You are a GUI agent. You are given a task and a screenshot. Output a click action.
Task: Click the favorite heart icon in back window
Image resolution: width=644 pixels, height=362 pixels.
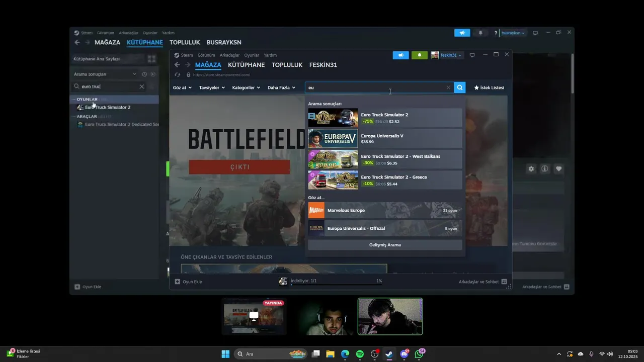pyautogui.click(x=558, y=169)
